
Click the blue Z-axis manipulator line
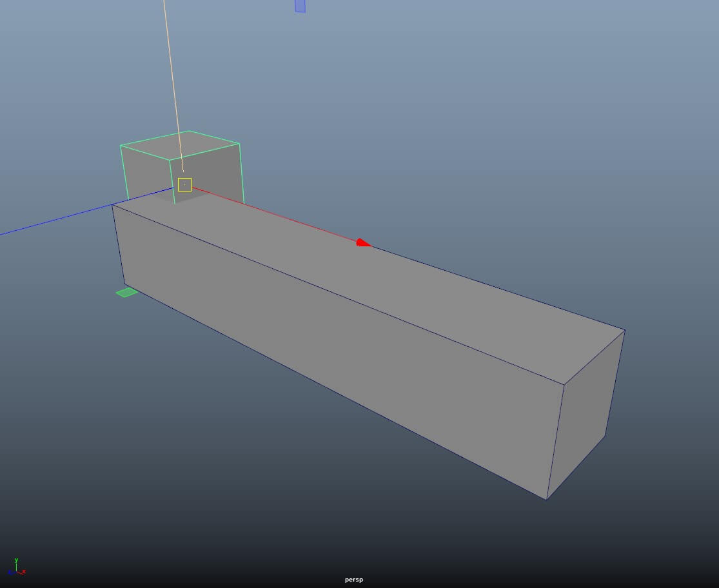point(87,211)
